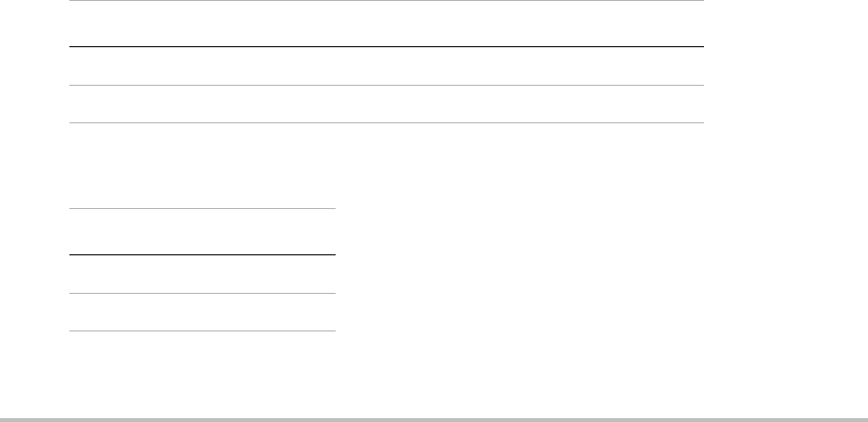Image resolution: width=868 pixels, height=422 pixels.
Task: Click the blank area below the narrow table
Action: [203, 375]
